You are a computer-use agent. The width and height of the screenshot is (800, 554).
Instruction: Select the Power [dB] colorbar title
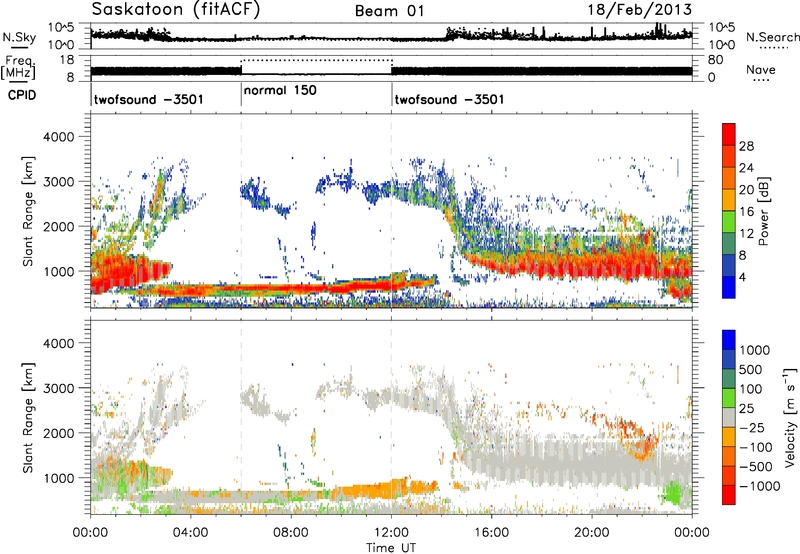763,211
